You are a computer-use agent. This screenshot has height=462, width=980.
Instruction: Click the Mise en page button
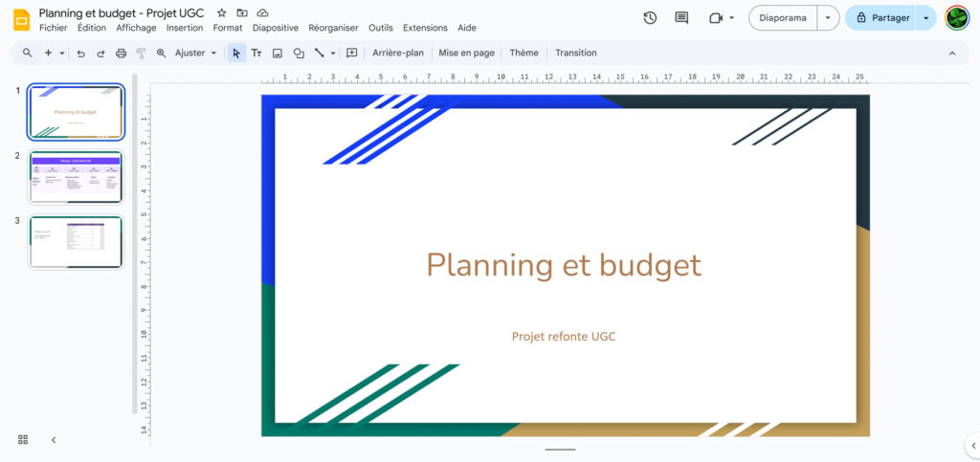[x=466, y=53]
